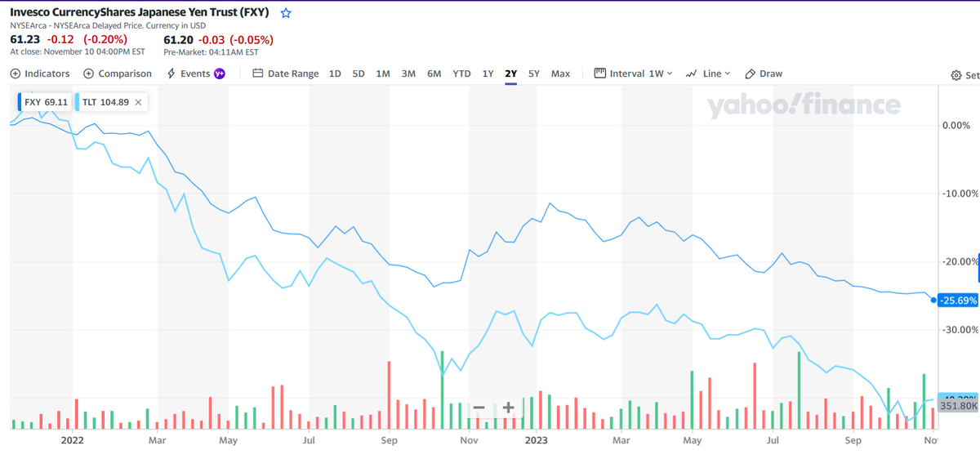Select the Max range
Viewport: 980px width, 459px height.
click(560, 74)
